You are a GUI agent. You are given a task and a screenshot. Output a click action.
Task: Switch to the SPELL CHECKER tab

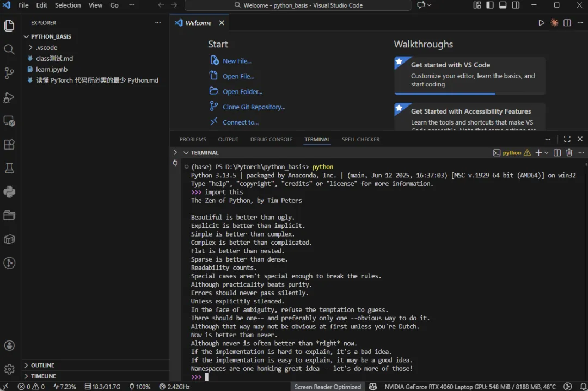pyautogui.click(x=361, y=139)
